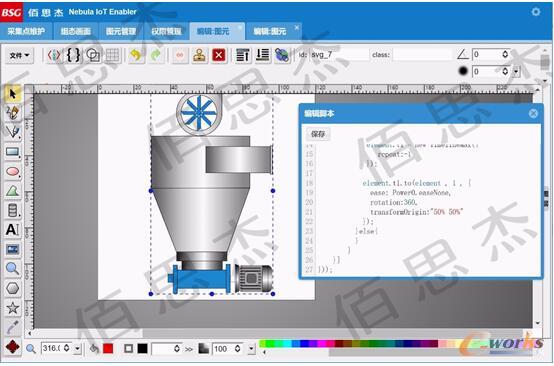This screenshot has width=554, height=366.
Task: Click the red X delete icon
Action: point(219,55)
